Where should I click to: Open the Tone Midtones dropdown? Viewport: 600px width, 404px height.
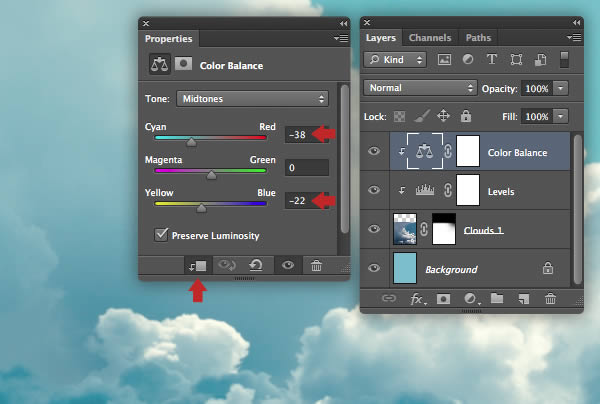tap(252, 99)
